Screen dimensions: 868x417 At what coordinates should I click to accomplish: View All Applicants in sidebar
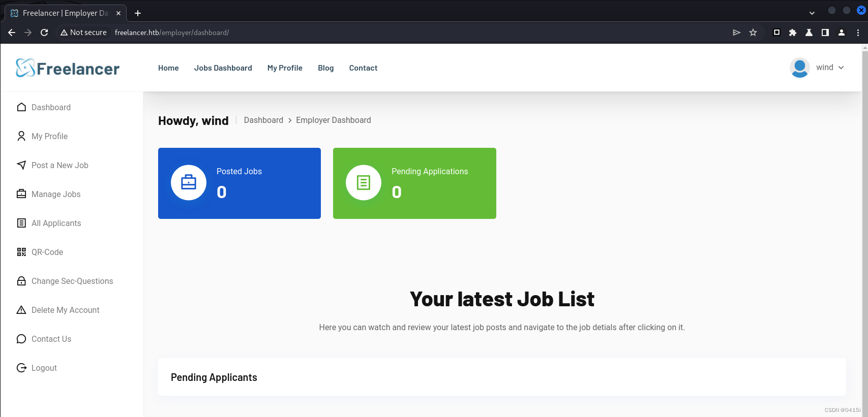pos(56,223)
